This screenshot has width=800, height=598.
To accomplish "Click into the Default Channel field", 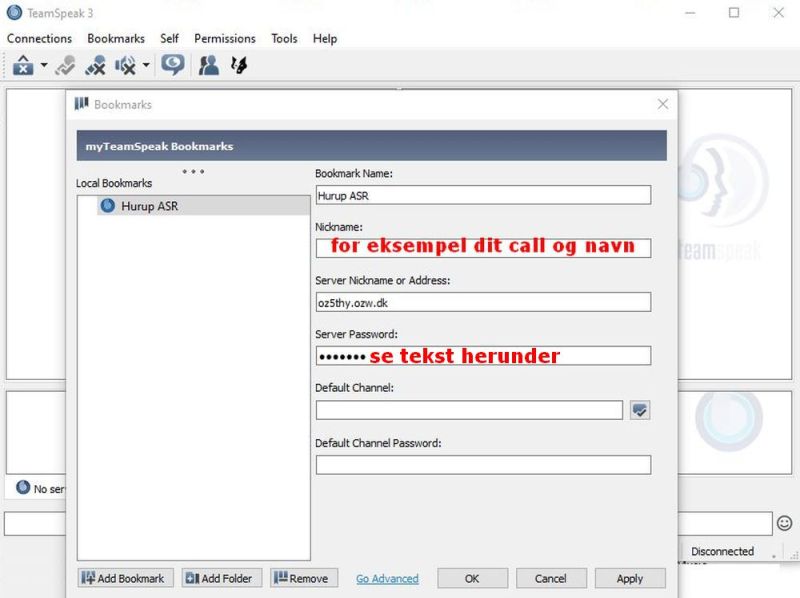I will tap(469, 410).
